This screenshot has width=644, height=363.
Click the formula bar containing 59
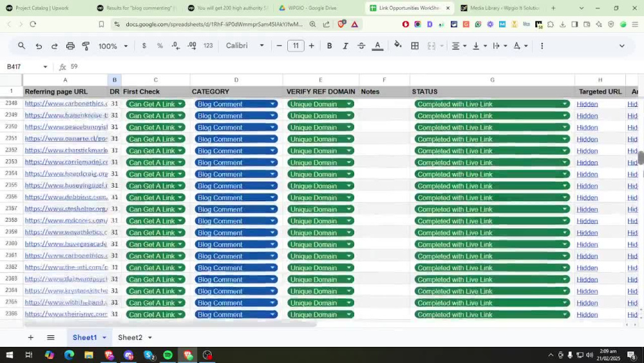coord(353,66)
